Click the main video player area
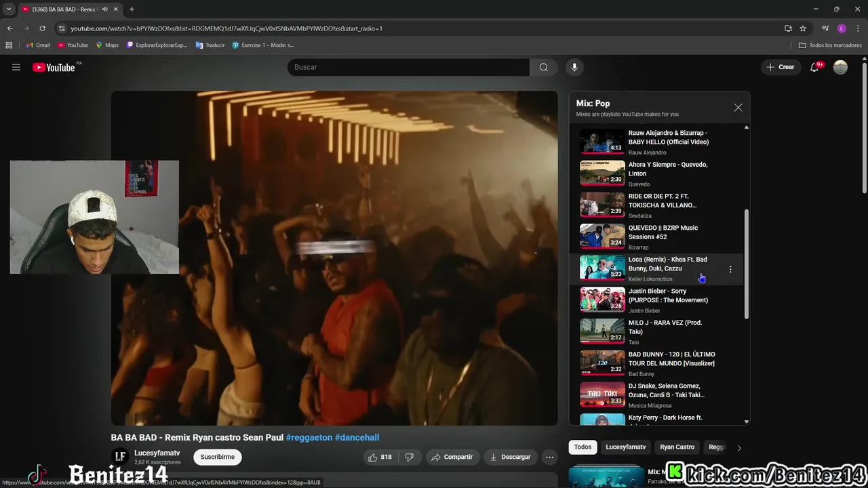The width and height of the screenshot is (868, 488). (334, 258)
